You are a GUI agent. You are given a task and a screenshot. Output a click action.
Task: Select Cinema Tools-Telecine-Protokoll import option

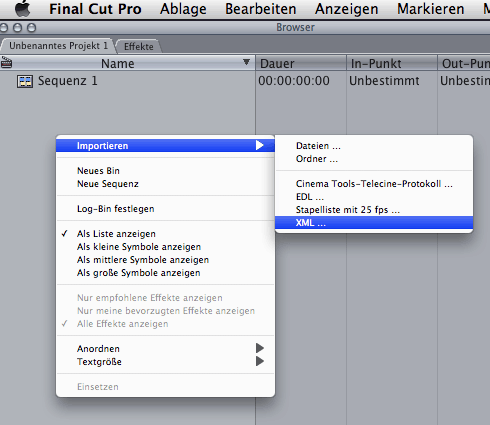[374, 184]
